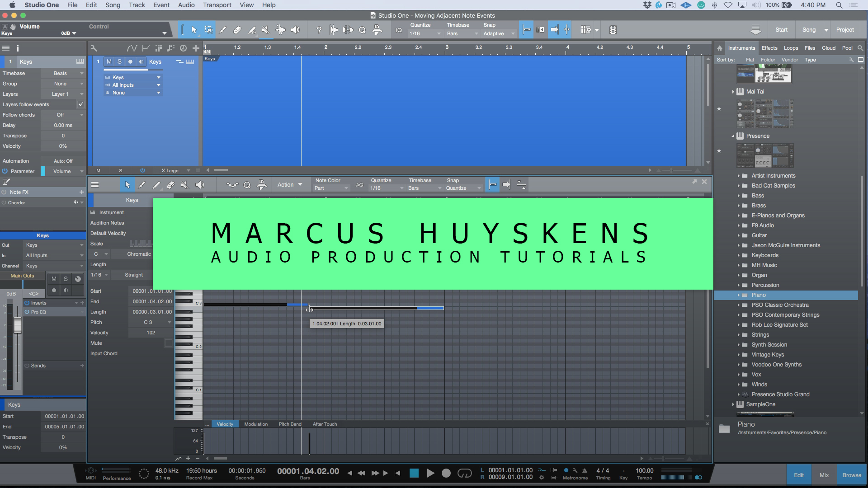Image resolution: width=868 pixels, height=488 pixels.
Task: Toggle the Mute checkbox for selected note
Action: tap(168, 343)
